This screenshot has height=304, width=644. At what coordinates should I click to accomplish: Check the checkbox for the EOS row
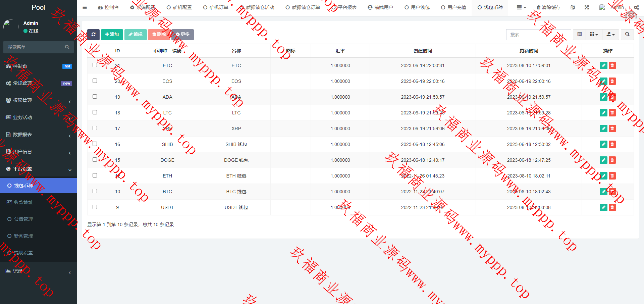point(95,81)
